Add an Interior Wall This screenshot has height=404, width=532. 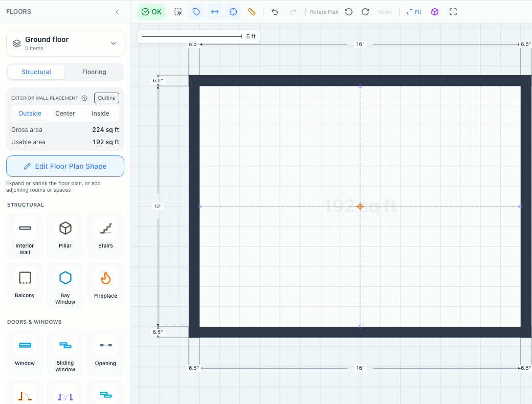pos(25,236)
